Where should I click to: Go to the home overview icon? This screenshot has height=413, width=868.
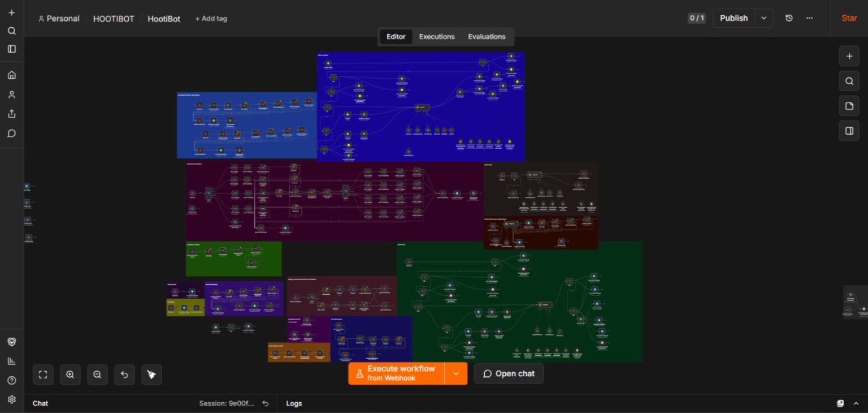tap(11, 75)
